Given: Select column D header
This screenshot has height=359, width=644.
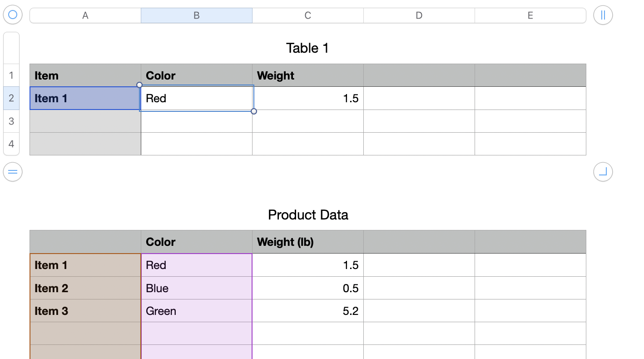Looking at the screenshot, I should click(x=419, y=15).
